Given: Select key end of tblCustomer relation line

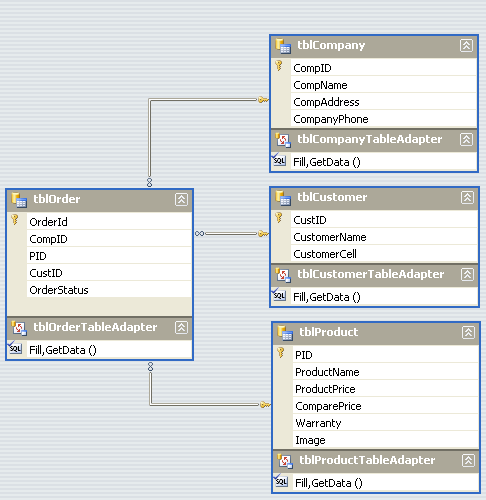Looking at the screenshot, I should pyautogui.click(x=263, y=234).
